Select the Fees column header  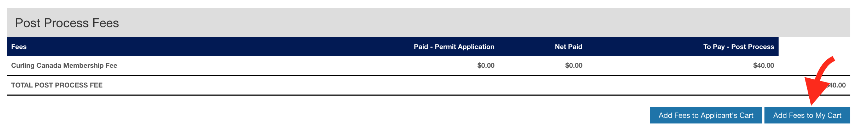[19, 47]
